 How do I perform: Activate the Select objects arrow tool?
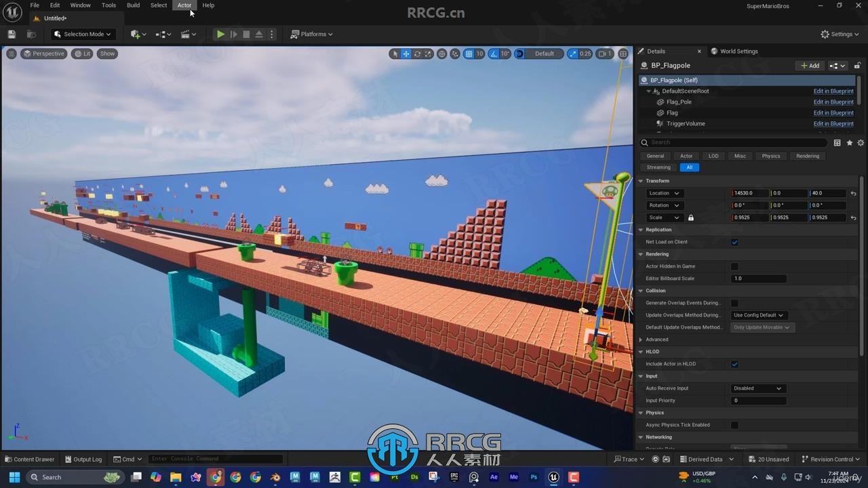coord(395,54)
